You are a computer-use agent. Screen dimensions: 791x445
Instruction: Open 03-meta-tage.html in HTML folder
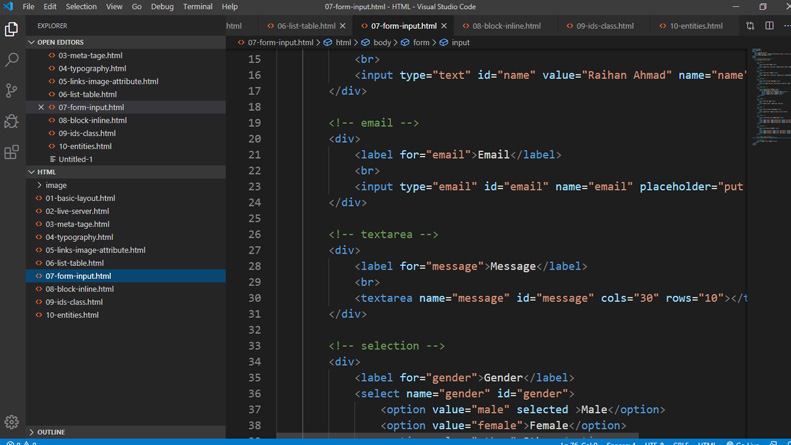coord(126,224)
